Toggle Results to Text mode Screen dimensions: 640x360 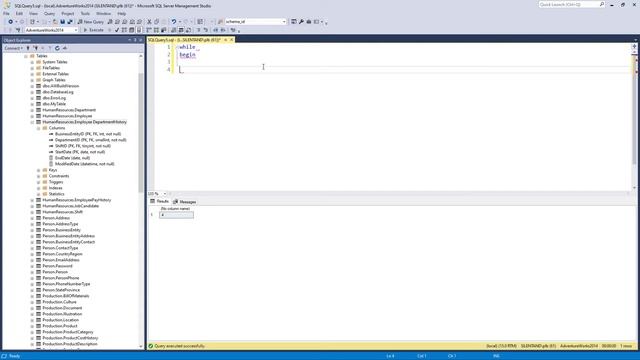pyautogui.click(x=173, y=30)
